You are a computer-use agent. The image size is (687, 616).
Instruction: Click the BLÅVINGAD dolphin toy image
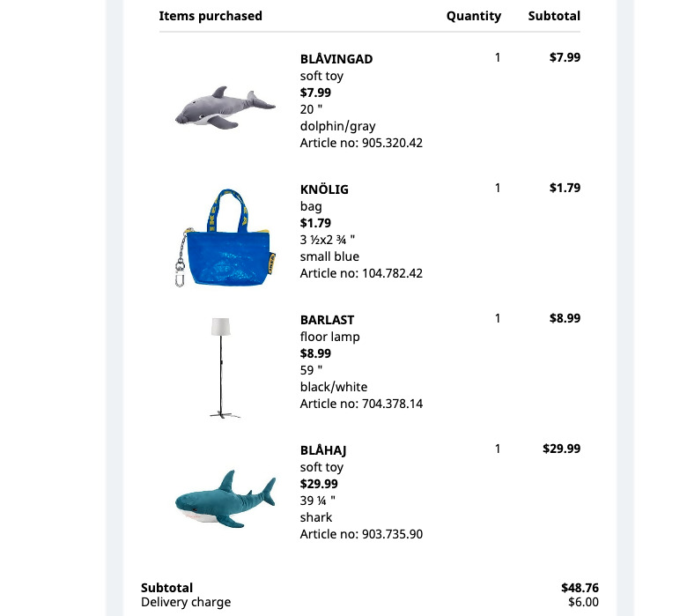(225, 108)
